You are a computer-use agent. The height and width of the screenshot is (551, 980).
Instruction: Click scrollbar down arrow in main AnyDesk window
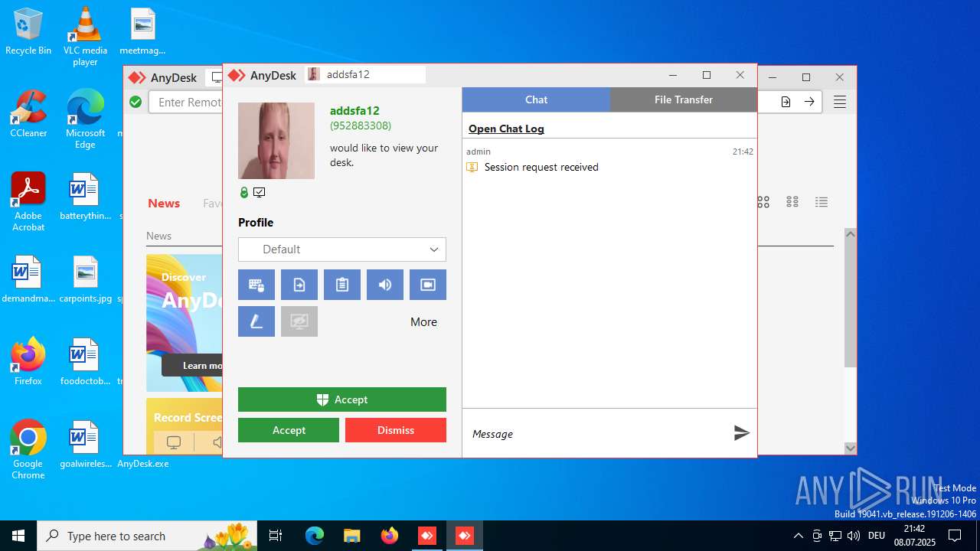(850, 448)
